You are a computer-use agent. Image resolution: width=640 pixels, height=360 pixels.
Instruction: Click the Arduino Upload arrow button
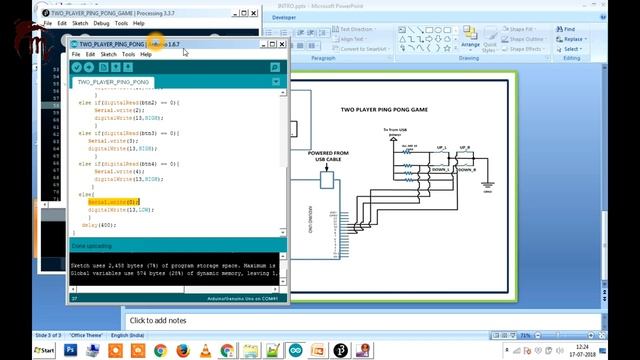click(89, 67)
